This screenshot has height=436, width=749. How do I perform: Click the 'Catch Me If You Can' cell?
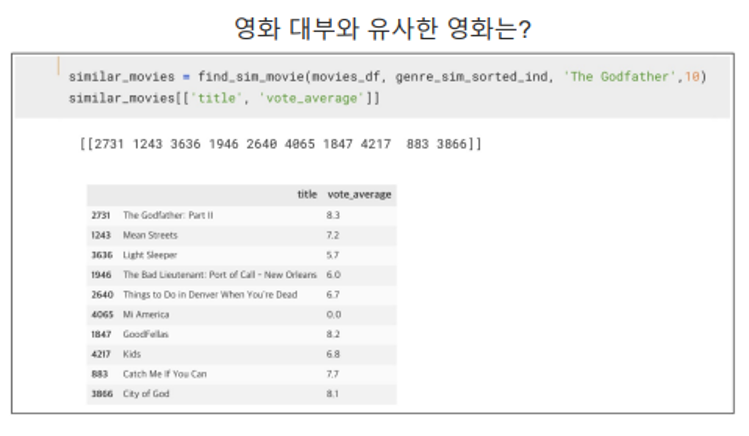[165, 374]
